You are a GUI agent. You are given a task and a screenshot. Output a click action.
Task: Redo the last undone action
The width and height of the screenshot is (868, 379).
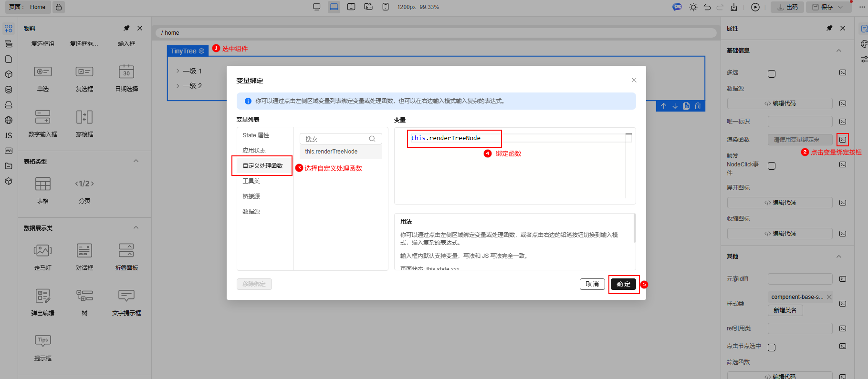[720, 7]
